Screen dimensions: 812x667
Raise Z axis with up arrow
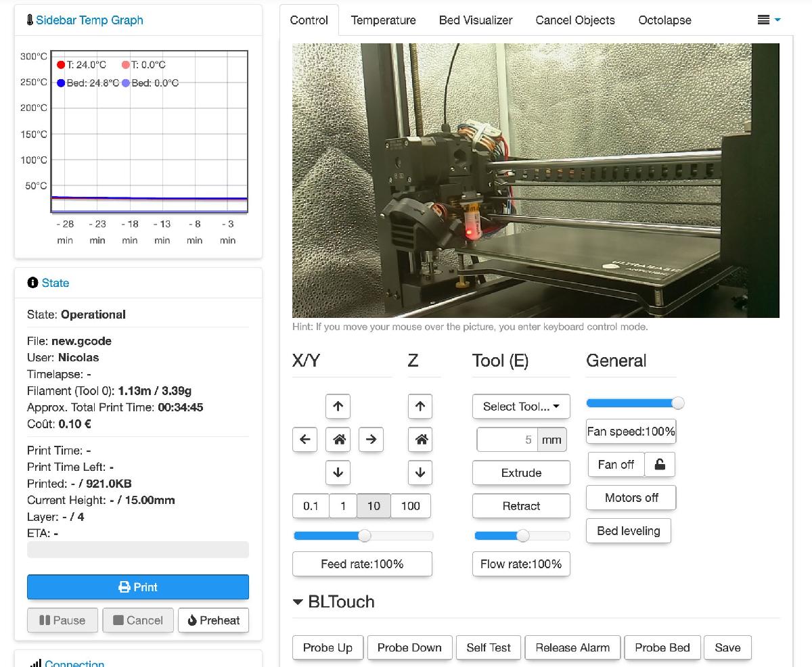coord(420,407)
